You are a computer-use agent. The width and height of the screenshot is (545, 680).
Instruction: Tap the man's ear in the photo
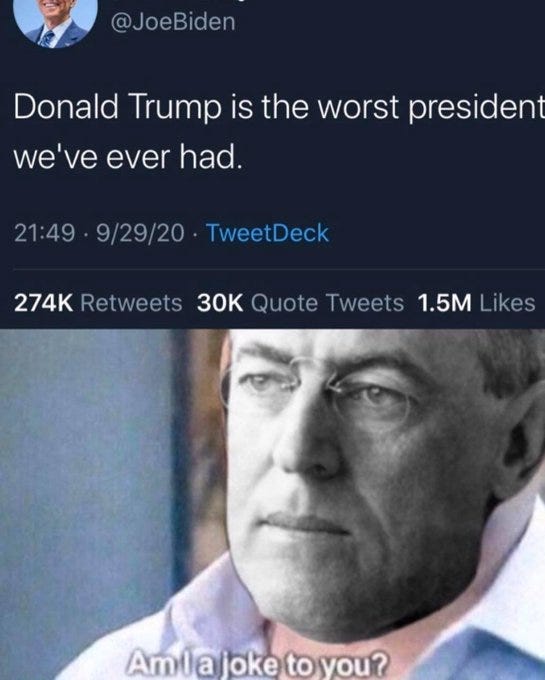pos(520,438)
